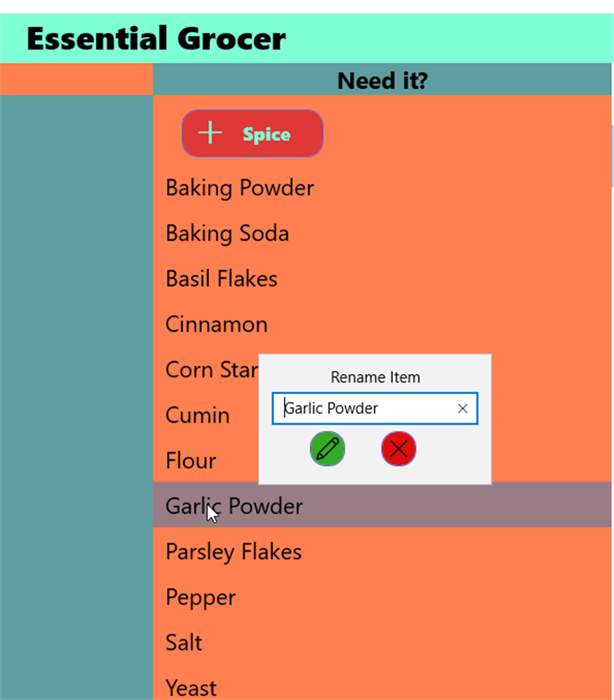
Task: Clear the Rename Item text field
Action: [x=463, y=409]
